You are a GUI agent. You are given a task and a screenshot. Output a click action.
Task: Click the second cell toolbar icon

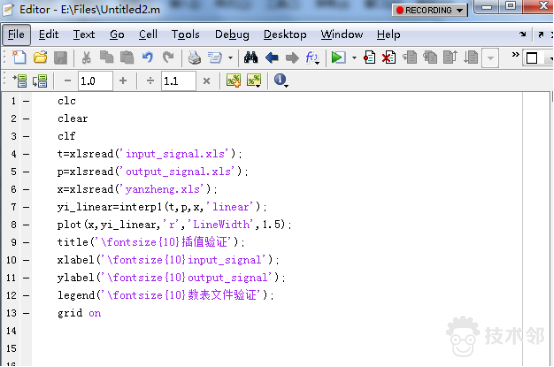point(40,81)
